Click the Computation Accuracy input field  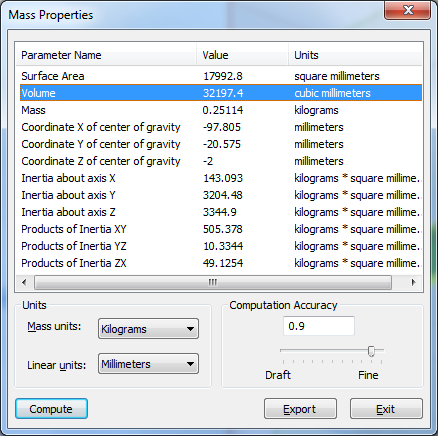319,326
